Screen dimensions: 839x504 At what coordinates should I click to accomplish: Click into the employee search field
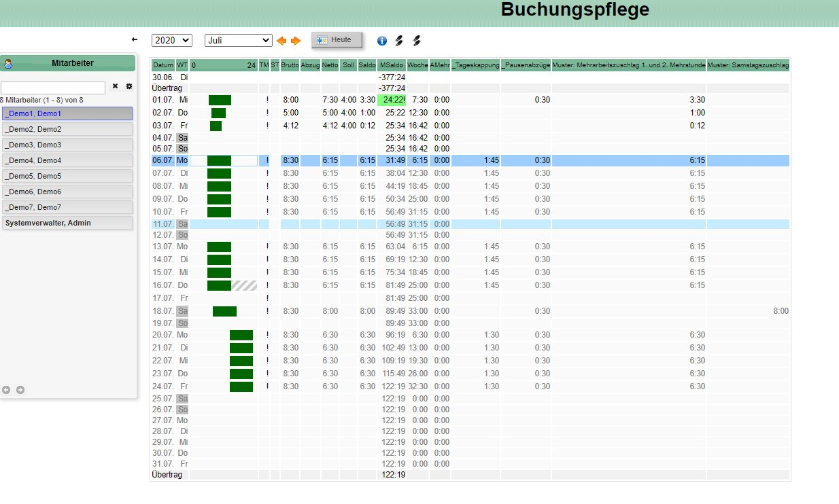(53, 88)
